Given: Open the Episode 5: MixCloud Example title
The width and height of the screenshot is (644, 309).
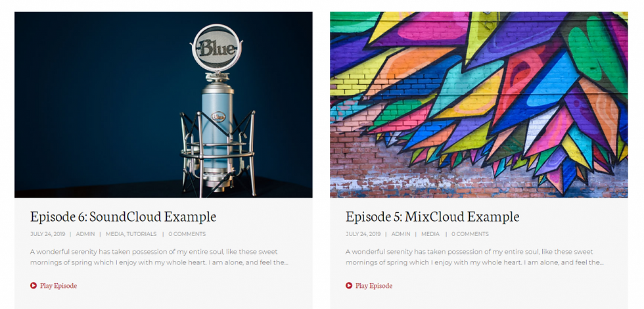Looking at the screenshot, I should (x=432, y=216).
